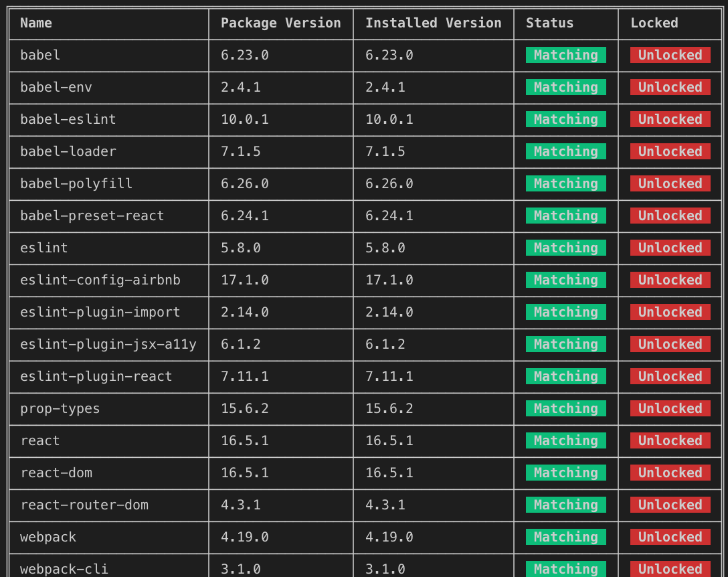The width and height of the screenshot is (728, 577).
Task: Select the react package name
Action: 40,440
